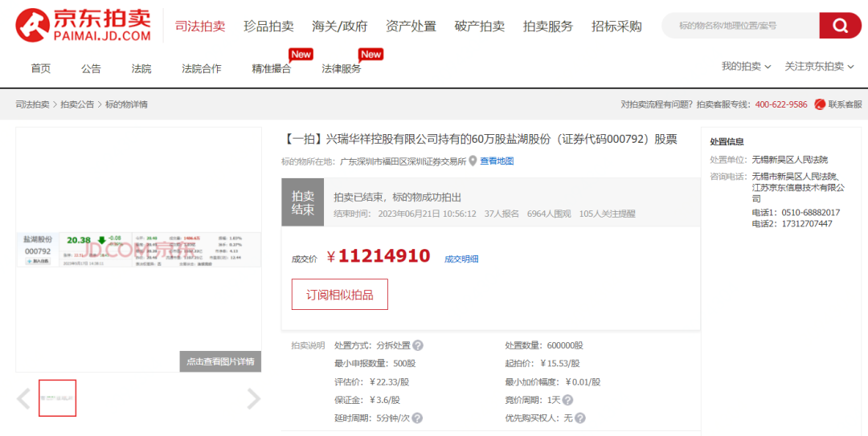Click the 联系客服 customer service icon
The image size is (868, 436).
pyautogui.click(x=820, y=104)
